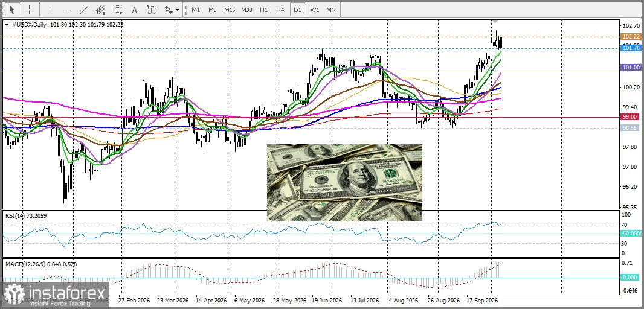Viewport: 644px width, 309px height.
Task: Expand the arrows tool dropdown arrow
Action: [x=178, y=10]
